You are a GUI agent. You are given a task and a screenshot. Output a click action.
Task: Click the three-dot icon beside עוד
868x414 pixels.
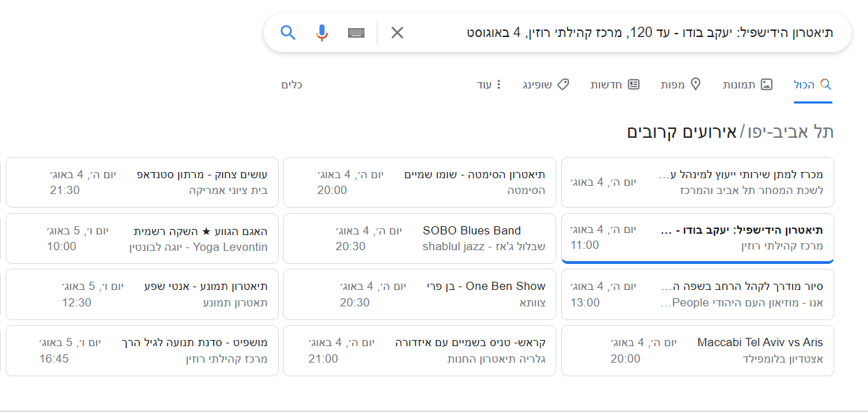(499, 84)
